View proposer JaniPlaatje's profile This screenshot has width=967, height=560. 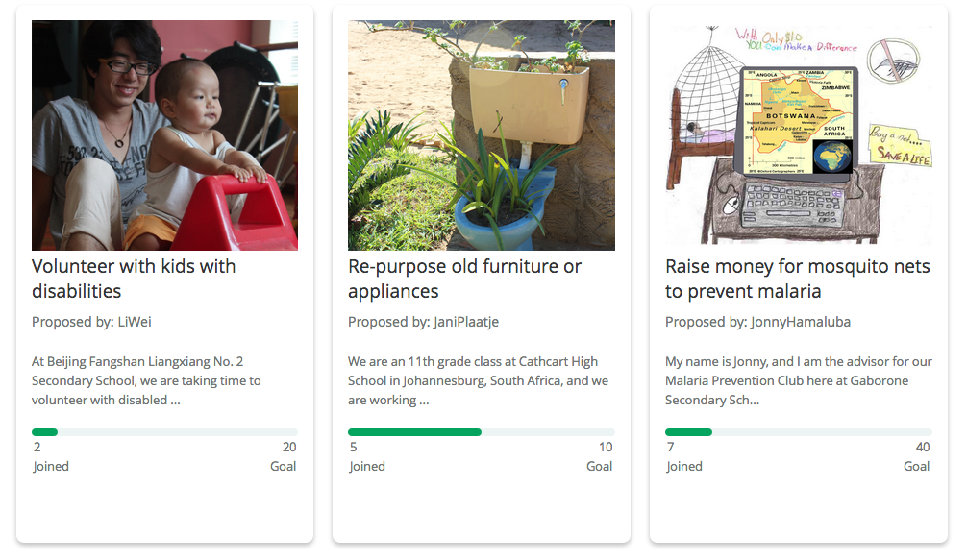464,322
